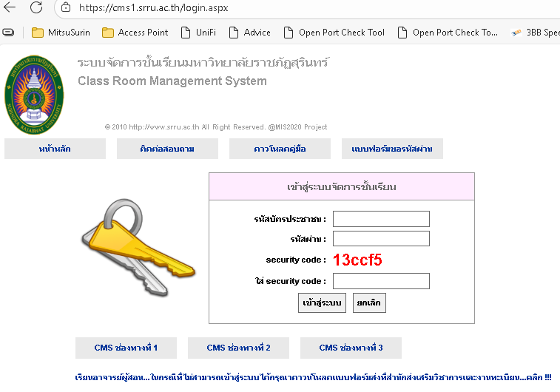The height and width of the screenshot is (392, 560).
Task: Open the Advice bookmark
Action: (x=249, y=33)
